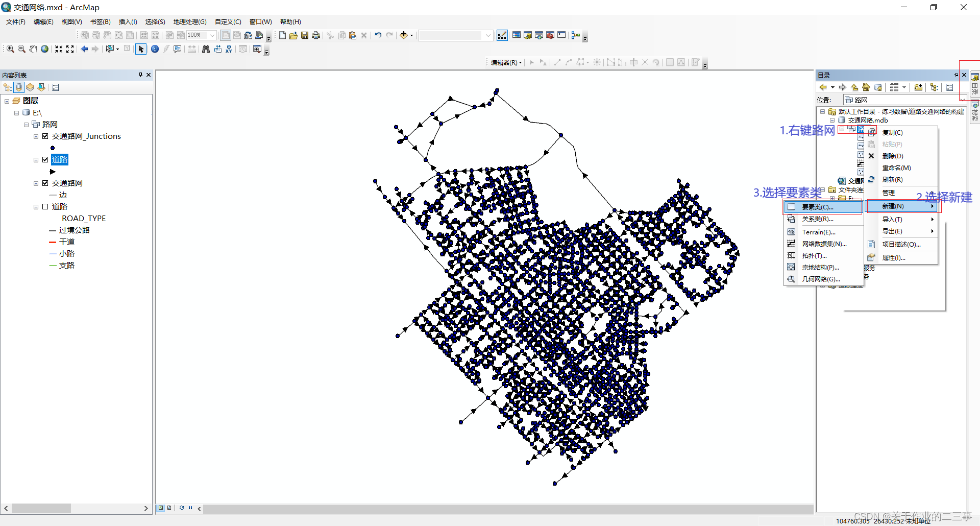Open the 文件(F) menu

(x=16, y=22)
